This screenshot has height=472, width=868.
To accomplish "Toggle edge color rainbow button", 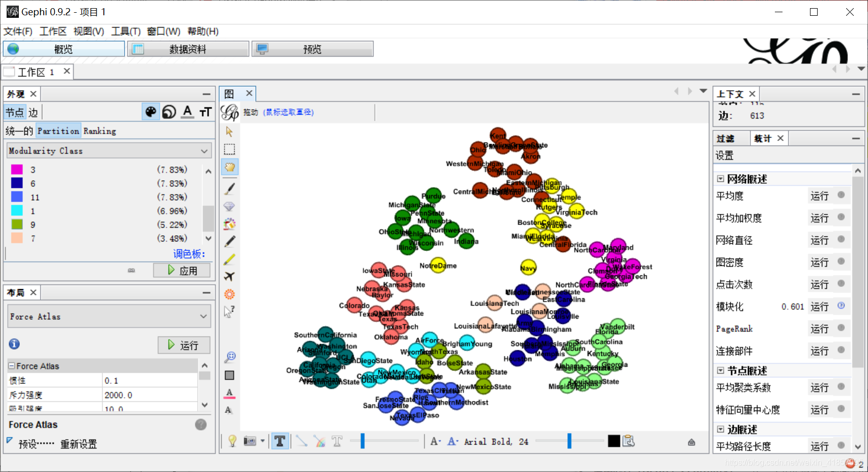I will point(320,441).
